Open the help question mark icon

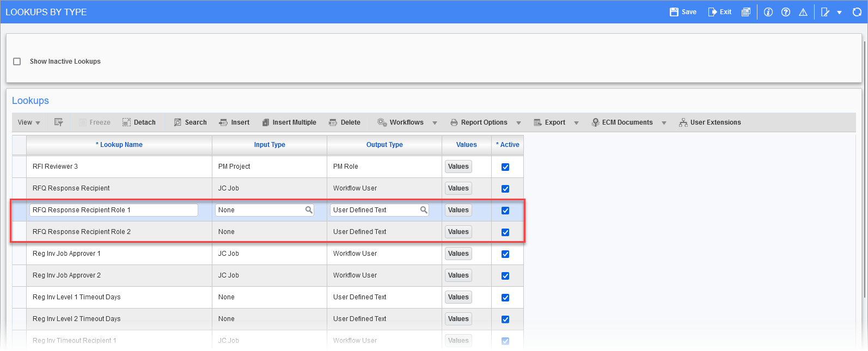pyautogui.click(x=786, y=12)
